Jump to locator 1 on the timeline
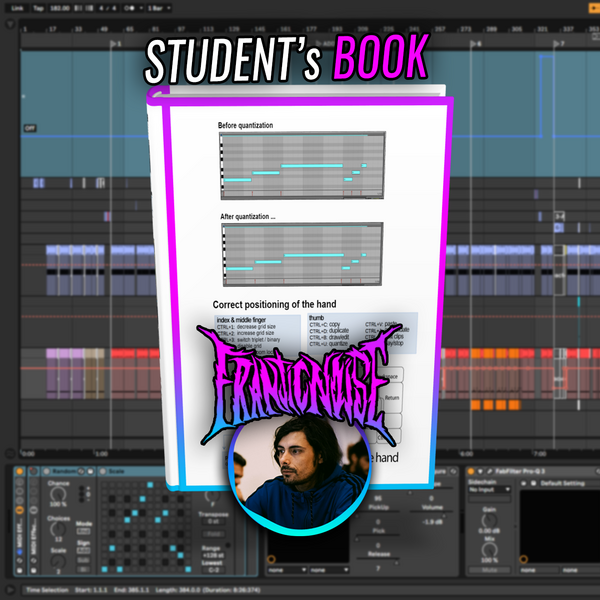The height and width of the screenshot is (600, 600). pos(116,44)
